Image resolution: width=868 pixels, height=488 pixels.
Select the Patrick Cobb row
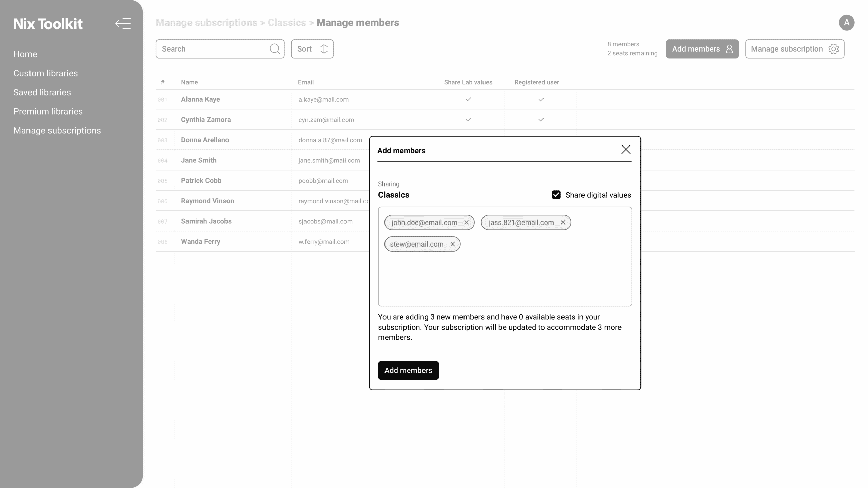click(201, 180)
